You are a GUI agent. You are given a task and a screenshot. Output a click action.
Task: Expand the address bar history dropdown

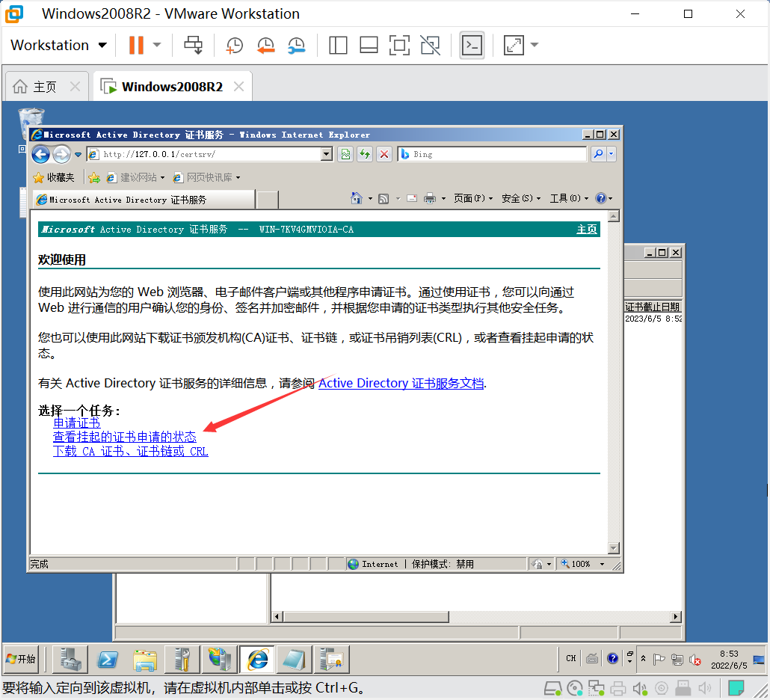(327, 154)
